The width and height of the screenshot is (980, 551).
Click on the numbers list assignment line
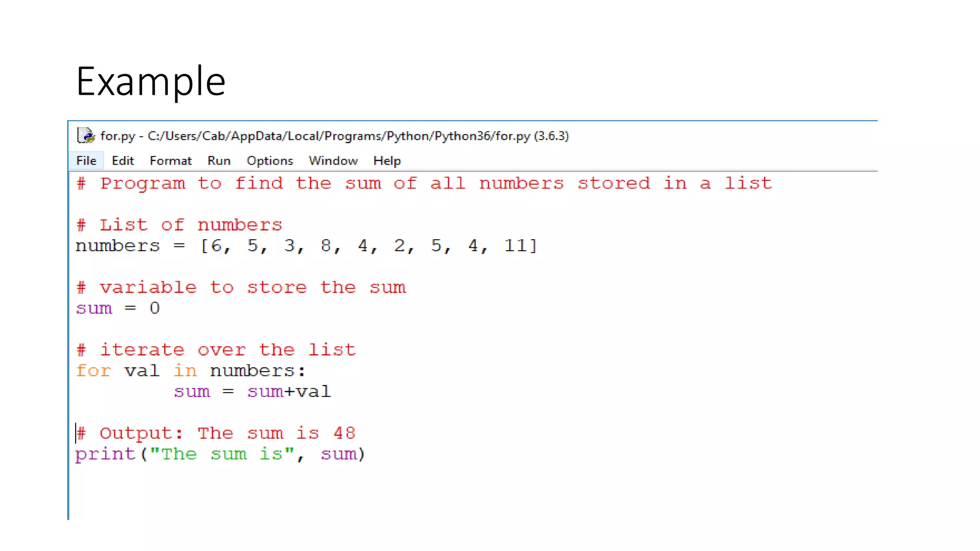pos(306,246)
